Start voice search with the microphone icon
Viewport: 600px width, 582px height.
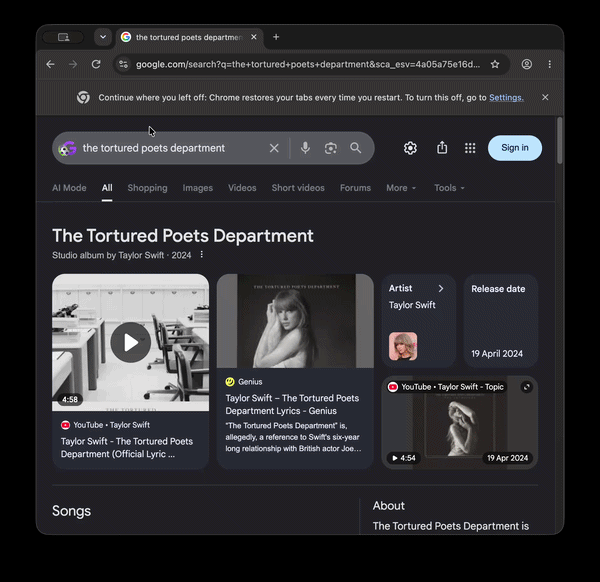click(305, 148)
